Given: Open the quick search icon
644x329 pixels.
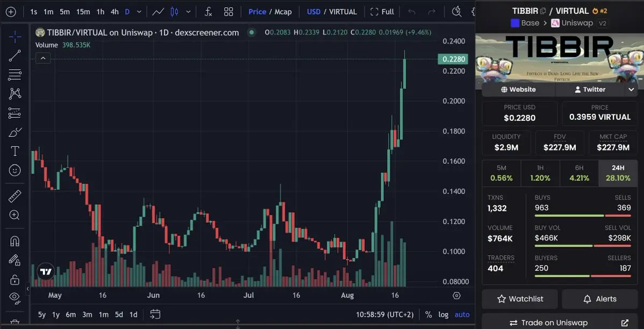Looking at the screenshot, I should click(457, 11).
